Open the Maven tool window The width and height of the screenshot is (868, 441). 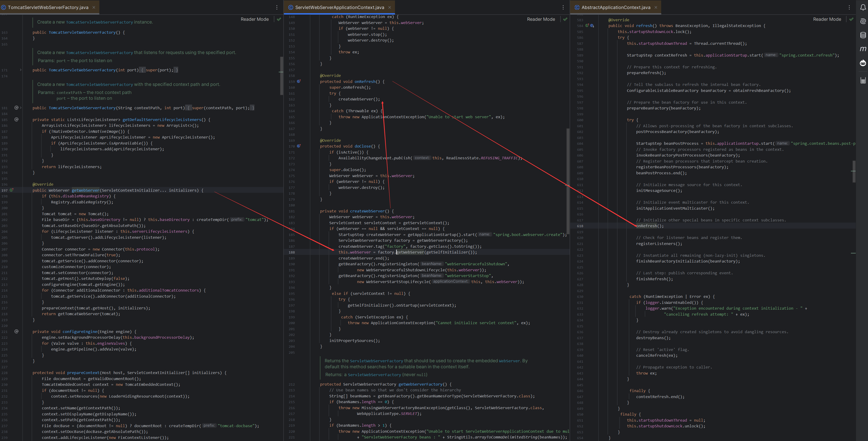tap(863, 49)
